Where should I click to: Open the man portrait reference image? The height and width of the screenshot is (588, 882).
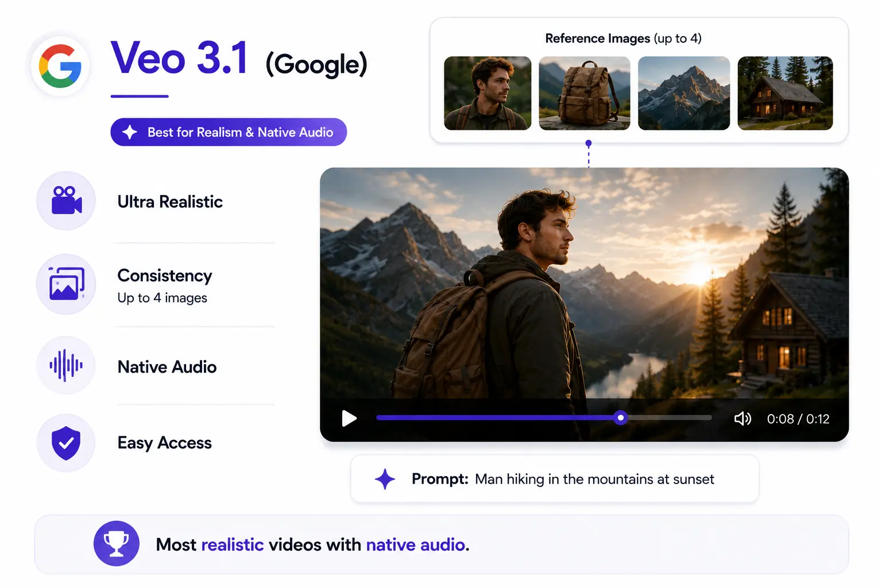pos(488,93)
